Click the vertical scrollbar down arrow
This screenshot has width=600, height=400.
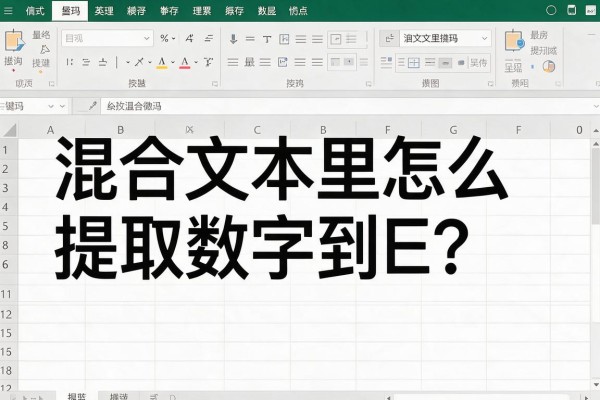(596, 384)
